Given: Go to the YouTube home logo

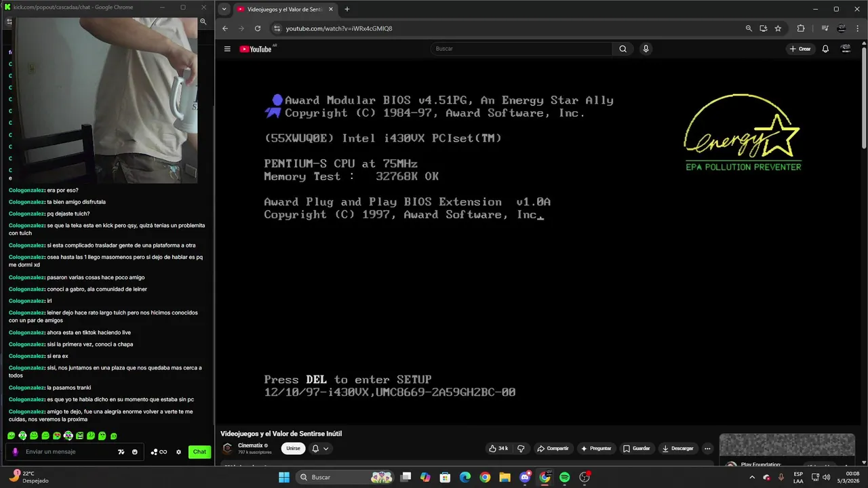Looking at the screenshot, I should coord(255,49).
